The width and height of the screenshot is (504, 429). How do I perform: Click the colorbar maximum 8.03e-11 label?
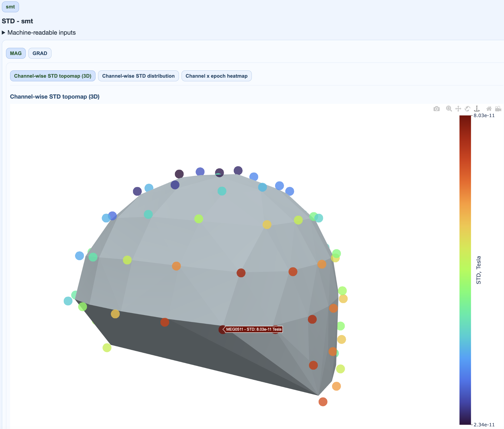click(484, 115)
